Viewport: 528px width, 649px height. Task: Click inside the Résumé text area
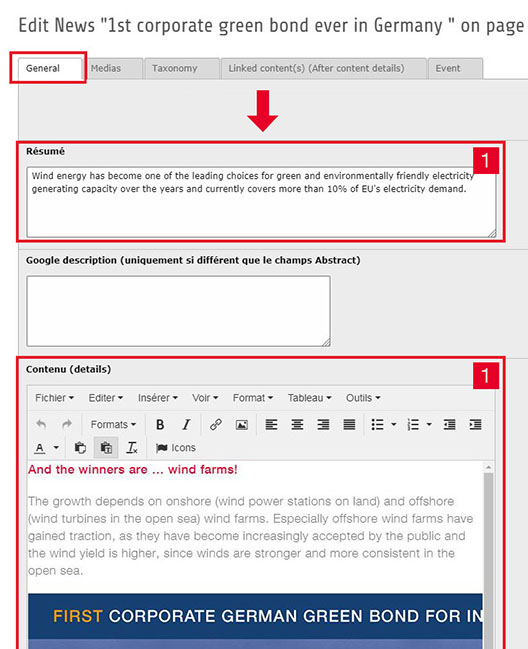261,202
